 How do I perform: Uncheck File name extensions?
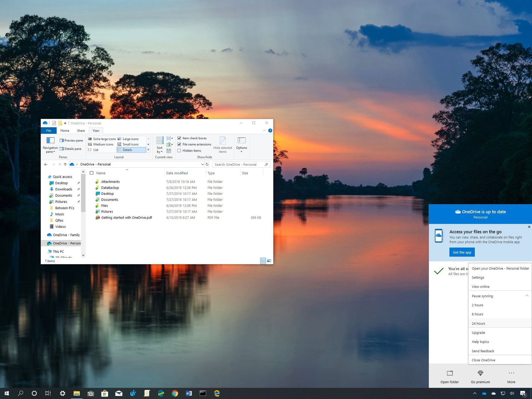(x=180, y=144)
